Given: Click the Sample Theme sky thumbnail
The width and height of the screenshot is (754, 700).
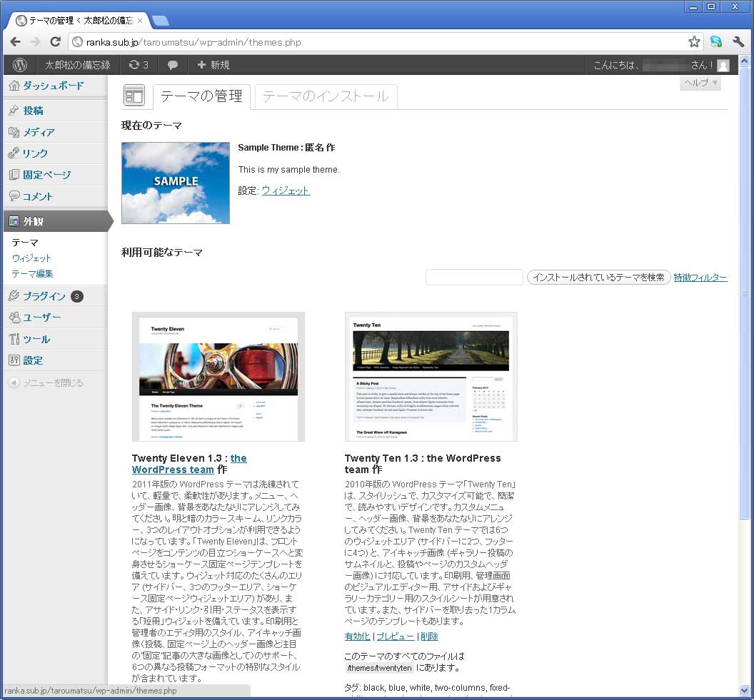Looking at the screenshot, I should [x=176, y=183].
